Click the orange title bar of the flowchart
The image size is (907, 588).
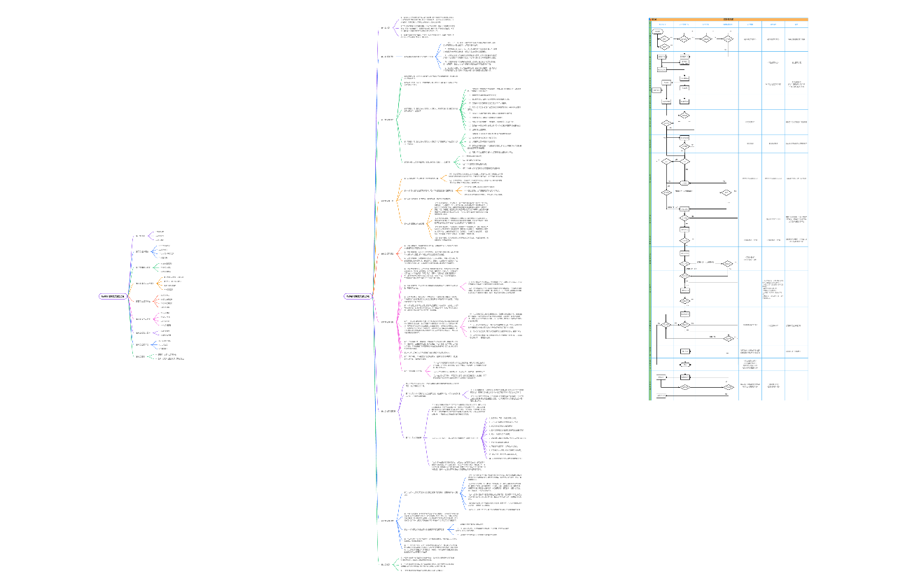(728, 20)
